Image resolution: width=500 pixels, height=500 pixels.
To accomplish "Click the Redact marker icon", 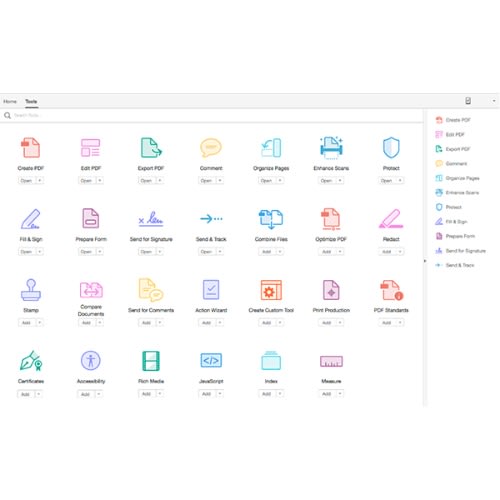I will tap(391, 219).
